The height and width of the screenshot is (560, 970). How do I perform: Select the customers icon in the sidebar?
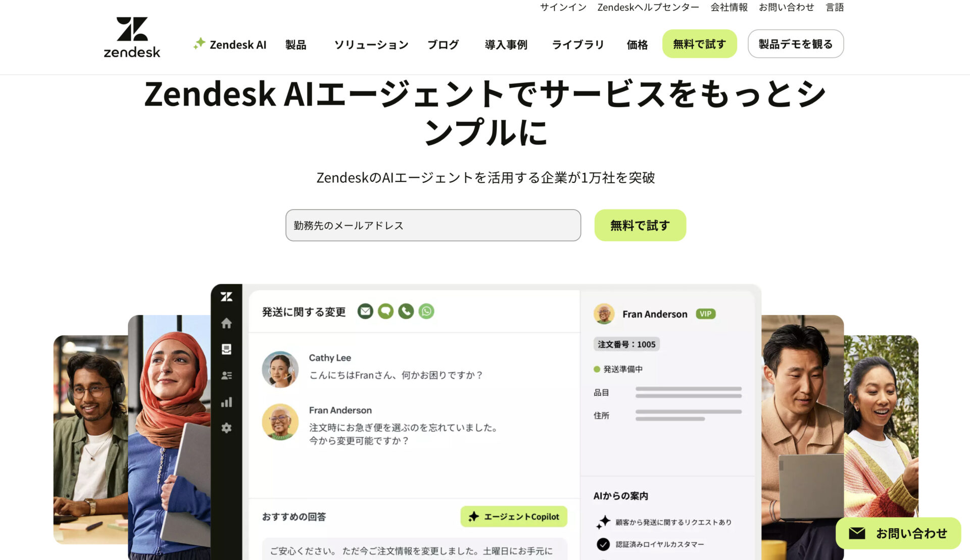click(x=226, y=376)
